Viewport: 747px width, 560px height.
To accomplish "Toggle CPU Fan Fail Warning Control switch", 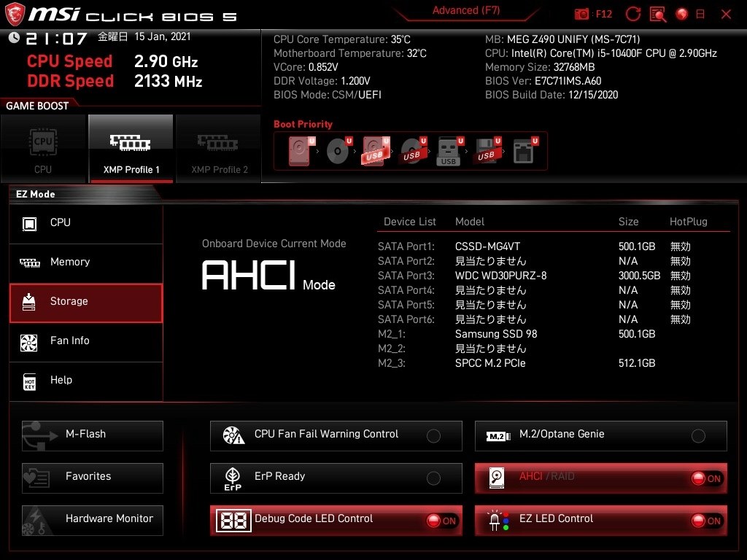I will pos(433,436).
